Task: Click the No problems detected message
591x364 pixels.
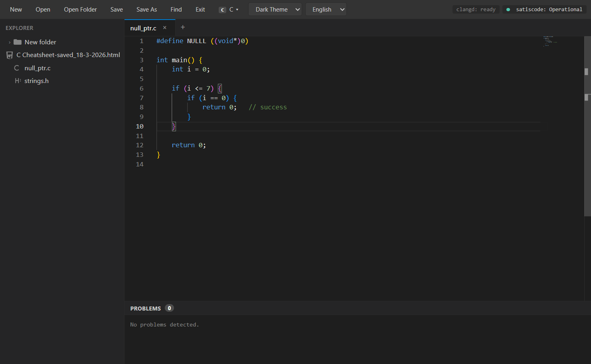Action: pyautogui.click(x=164, y=324)
